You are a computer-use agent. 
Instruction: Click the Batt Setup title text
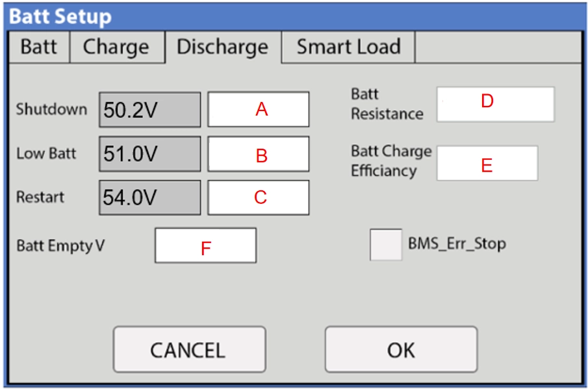pos(60,18)
